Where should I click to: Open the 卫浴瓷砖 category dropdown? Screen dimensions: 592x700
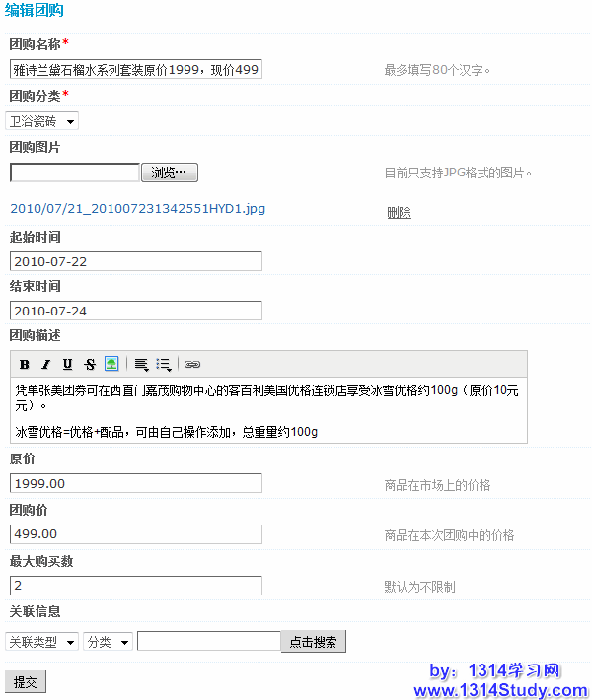tap(42, 121)
